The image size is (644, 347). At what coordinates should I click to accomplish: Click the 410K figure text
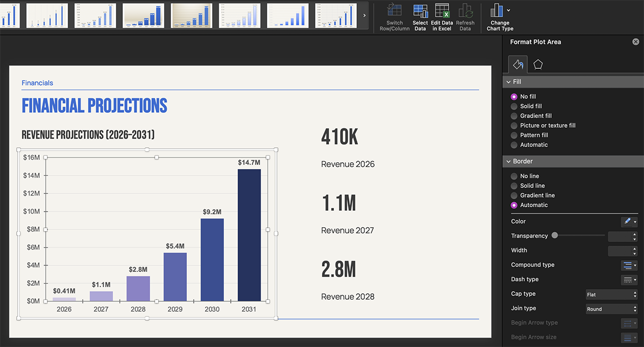click(340, 137)
